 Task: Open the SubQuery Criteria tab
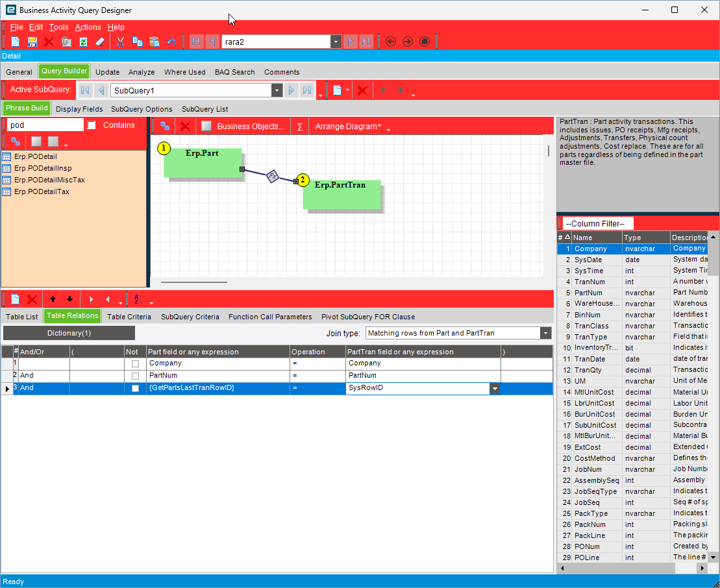pyautogui.click(x=190, y=317)
